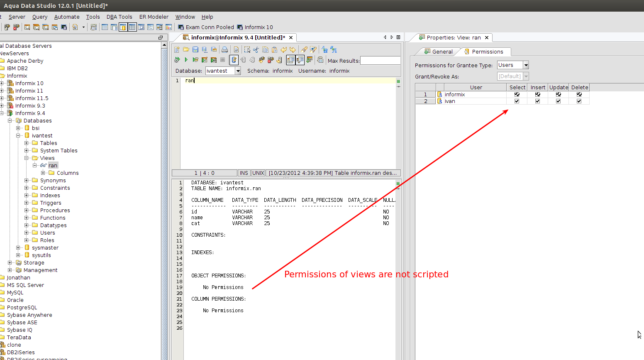
Task: Click inside the Max Results input field
Action: pyautogui.click(x=381, y=61)
